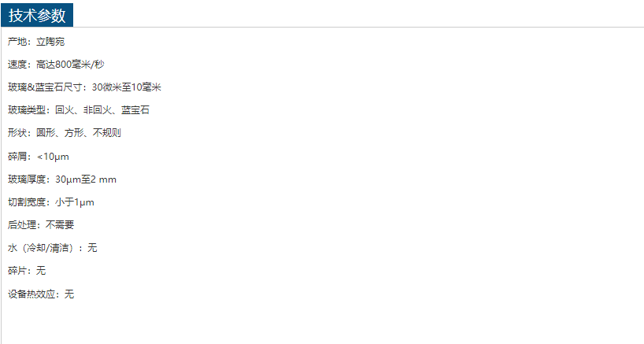Screen dimensions: 644x344
Task: Click the value 30μm至2 mm
Action: (x=86, y=179)
